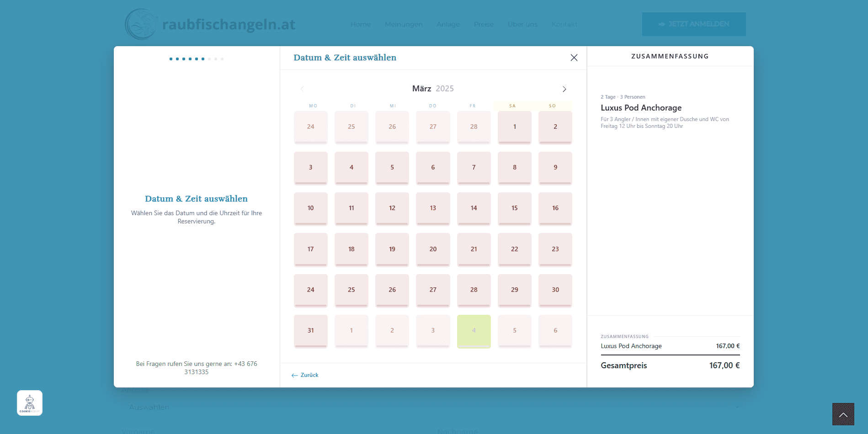Click the greyed February 24 cell

311,127
